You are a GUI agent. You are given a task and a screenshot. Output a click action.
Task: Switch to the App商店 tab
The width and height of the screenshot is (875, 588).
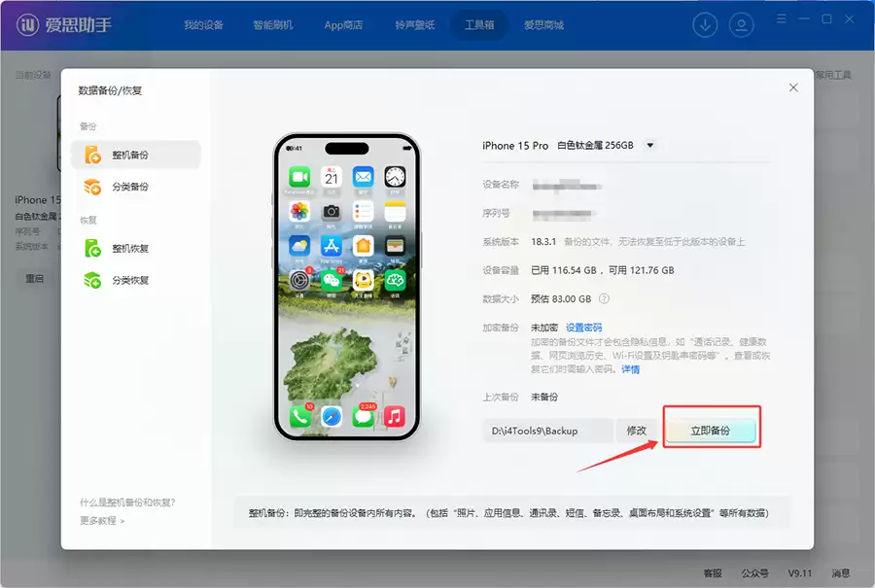click(x=343, y=25)
